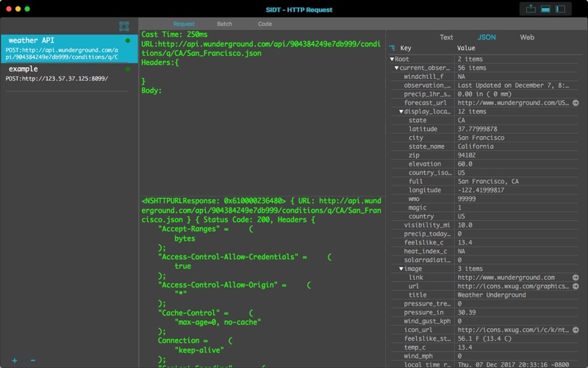The height and width of the screenshot is (368, 588).
Task: Toggle the left sidebar layout icon
Action: tap(561, 9)
